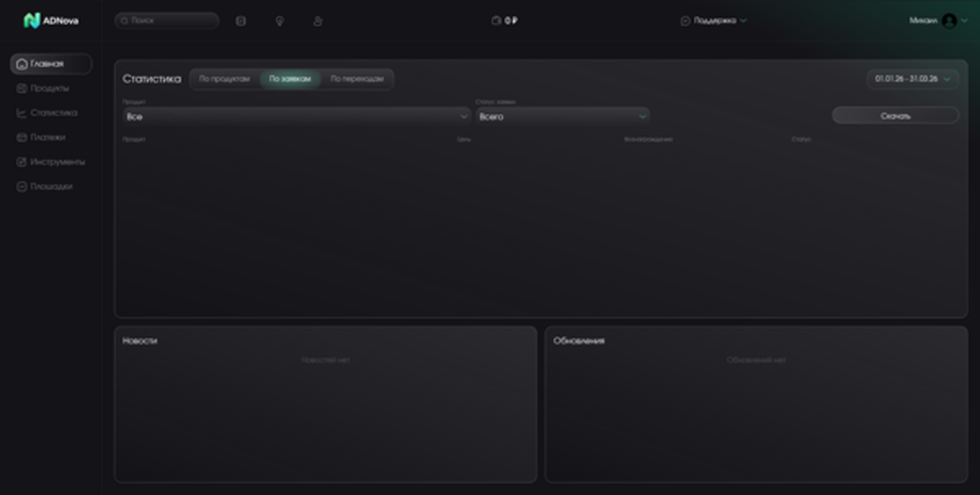The height and width of the screenshot is (495, 980).
Task: Click the Обновления panel heading
Action: (x=579, y=341)
